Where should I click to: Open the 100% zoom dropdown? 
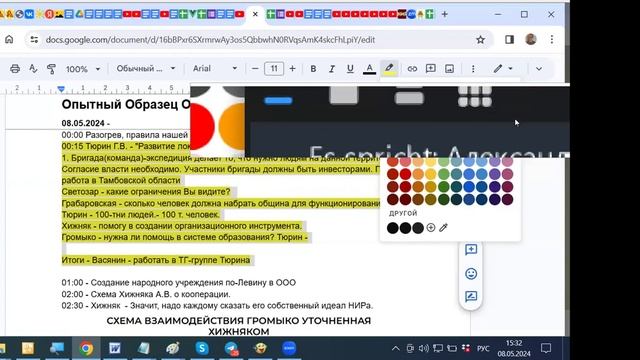point(83,69)
